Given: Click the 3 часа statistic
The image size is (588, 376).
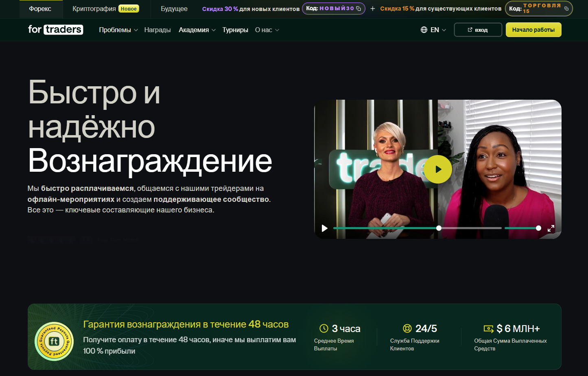Looking at the screenshot, I should [x=346, y=328].
